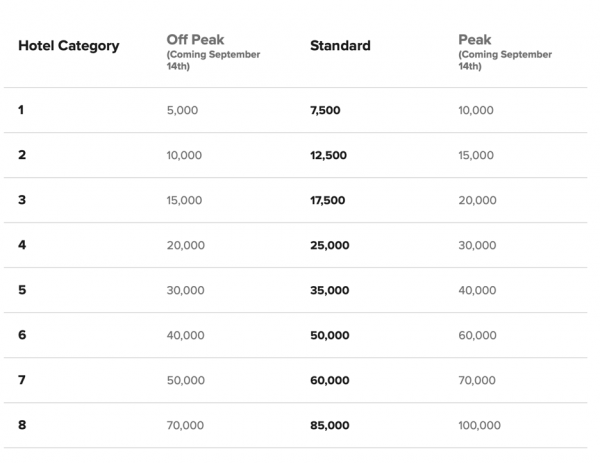Click the Standard column header
This screenshot has width=600, height=463.
coord(340,46)
